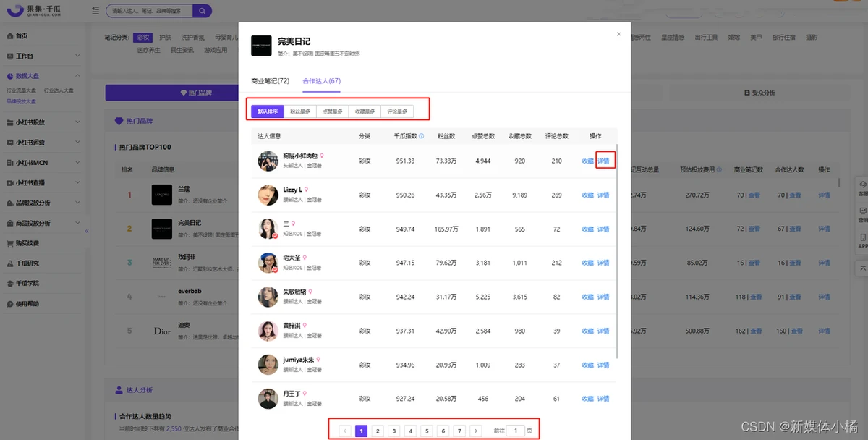Select the 评论最多 sort option
The image size is (868, 440).
pyautogui.click(x=398, y=111)
